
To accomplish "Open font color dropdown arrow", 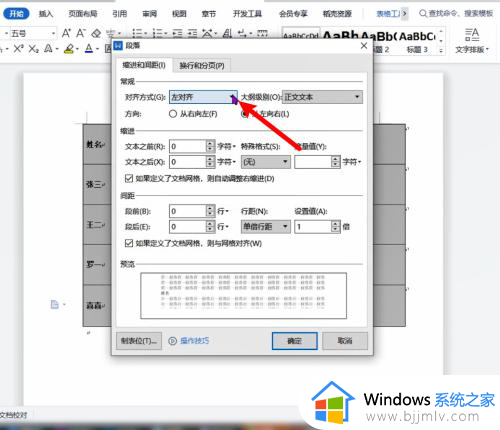I will point(97,49).
